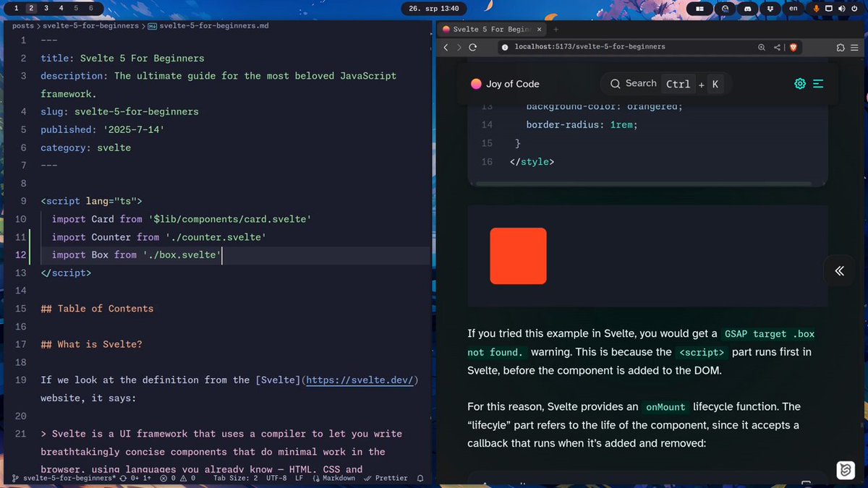Switch to workspace 2 in top bar
The height and width of the screenshot is (488, 868).
[31, 8]
